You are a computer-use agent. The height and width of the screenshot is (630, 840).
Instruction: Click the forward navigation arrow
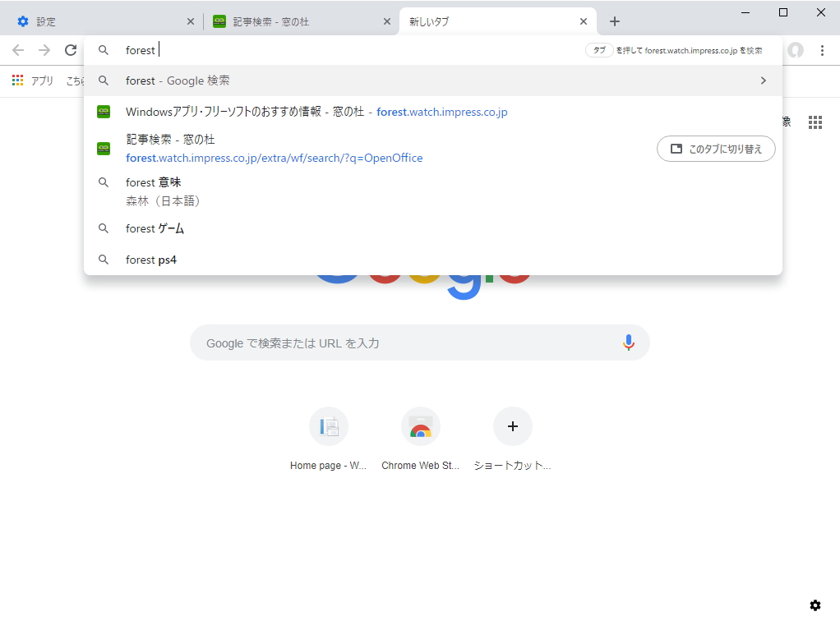pyautogui.click(x=44, y=49)
